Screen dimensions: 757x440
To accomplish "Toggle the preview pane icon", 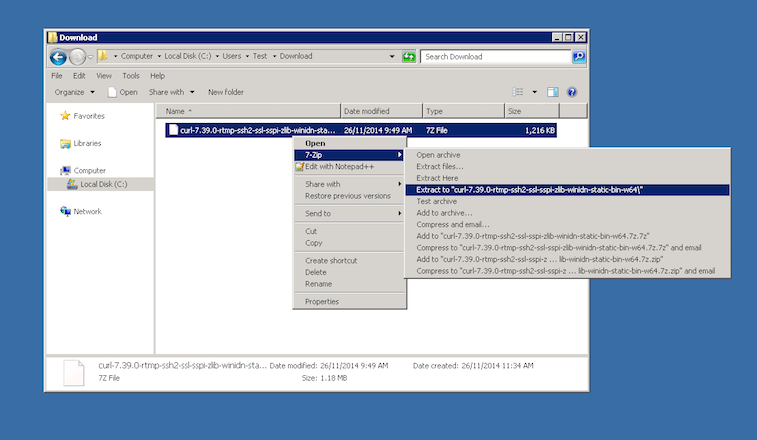I will (x=552, y=92).
